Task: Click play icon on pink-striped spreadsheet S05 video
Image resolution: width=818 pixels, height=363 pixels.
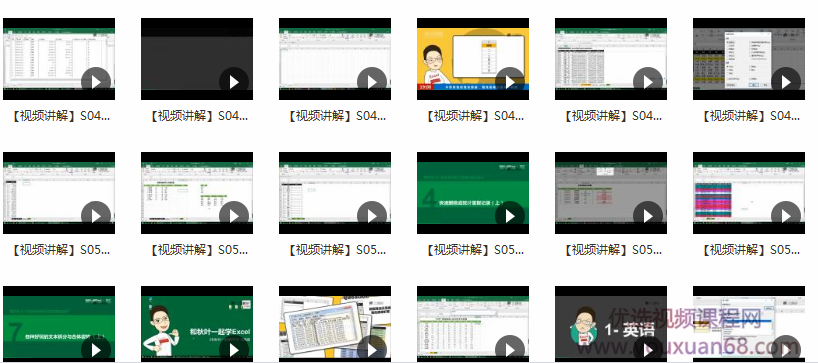Action: coord(786,215)
